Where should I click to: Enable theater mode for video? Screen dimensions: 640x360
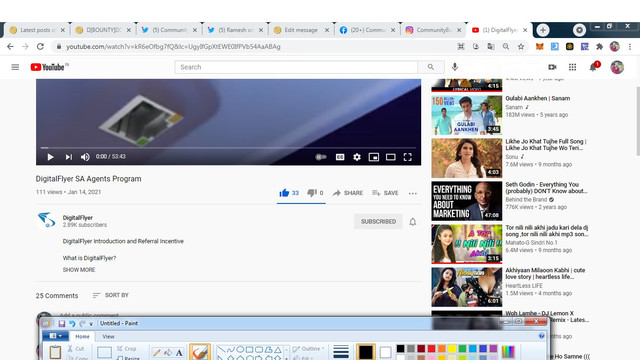click(x=391, y=157)
